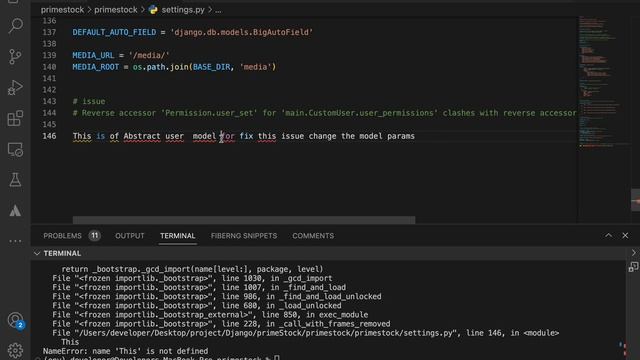This screenshot has height=360, width=640.
Task: Open the Accounts menu with badge
Action: tap(16, 320)
